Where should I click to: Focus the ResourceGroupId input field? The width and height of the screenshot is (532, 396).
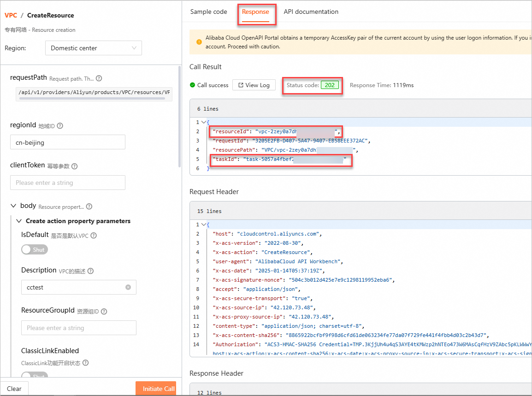[x=79, y=328]
